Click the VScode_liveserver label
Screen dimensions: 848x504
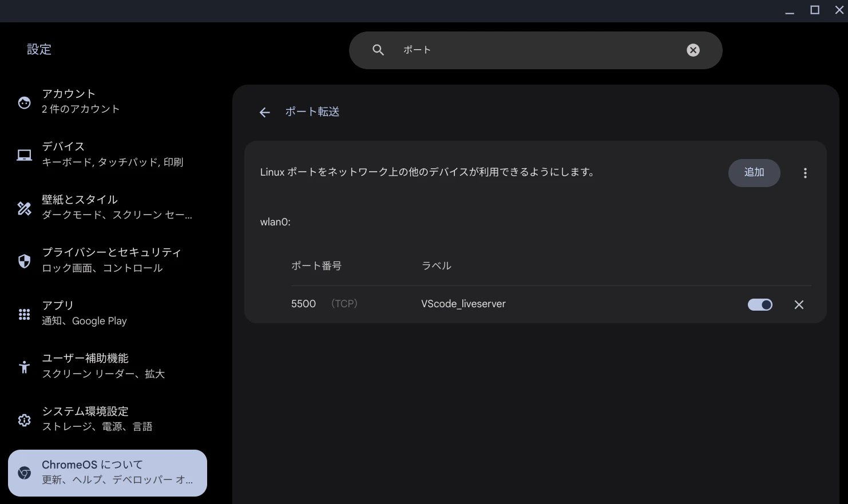coord(463,304)
